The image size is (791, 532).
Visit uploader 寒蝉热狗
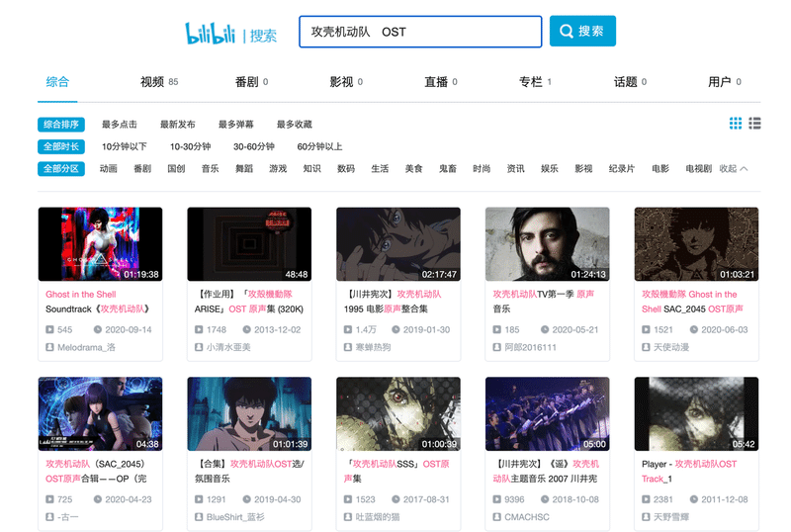374,347
